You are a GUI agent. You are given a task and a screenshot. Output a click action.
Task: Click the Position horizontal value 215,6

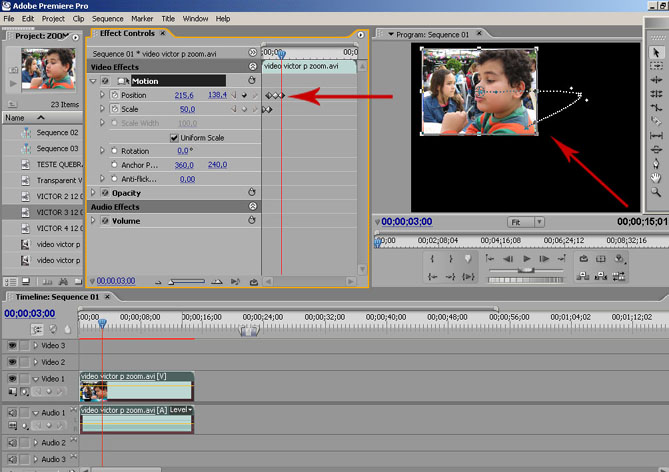coord(184,95)
